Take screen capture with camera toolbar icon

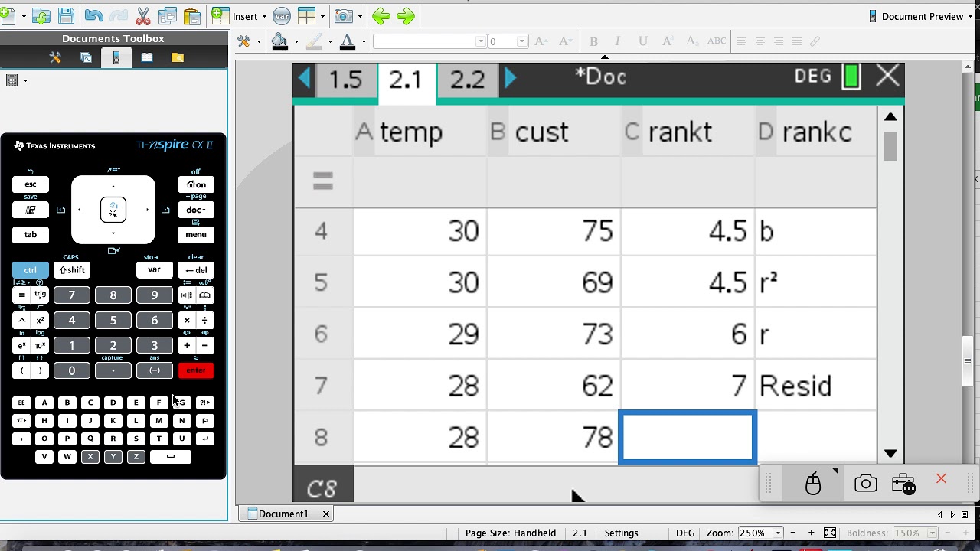click(x=344, y=16)
